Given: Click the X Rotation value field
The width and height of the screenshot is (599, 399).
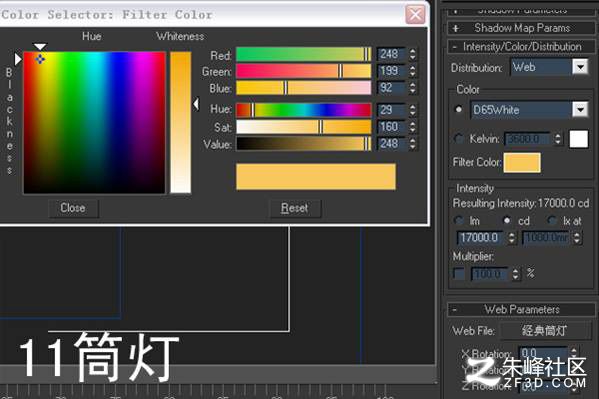Looking at the screenshot, I should tap(543, 352).
